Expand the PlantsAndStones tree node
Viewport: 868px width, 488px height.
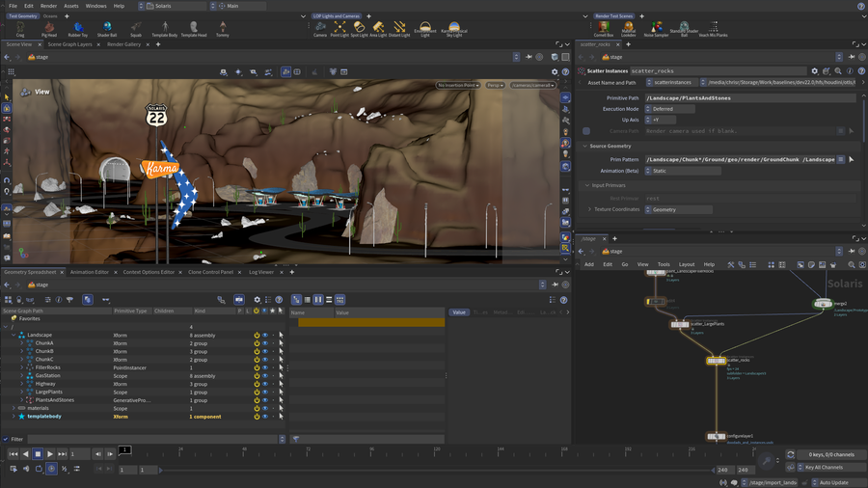(21, 400)
